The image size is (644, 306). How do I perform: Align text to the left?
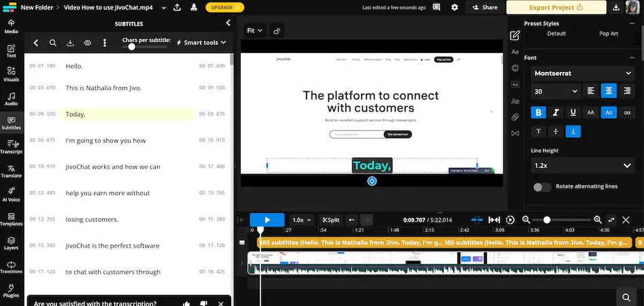click(x=590, y=91)
